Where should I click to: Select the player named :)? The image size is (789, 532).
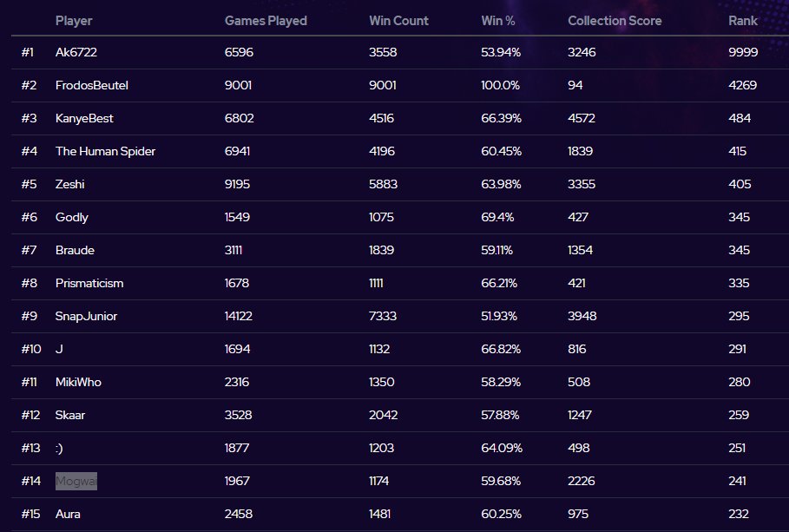click(x=59, y=448)
